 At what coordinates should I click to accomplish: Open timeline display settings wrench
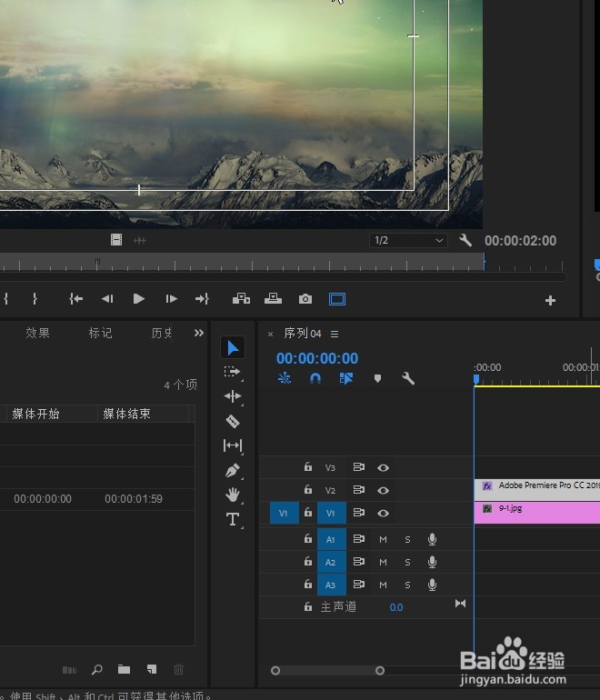(408, 378)
